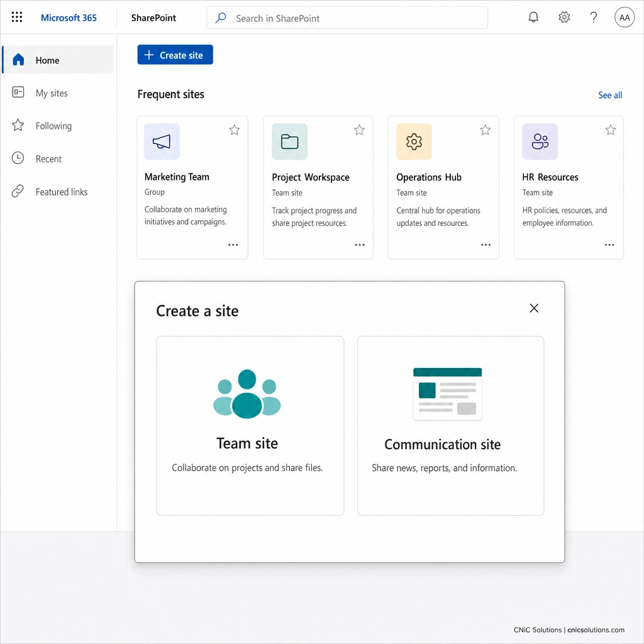Click the 'Group' label under Marketing Team

click(155, 192)
